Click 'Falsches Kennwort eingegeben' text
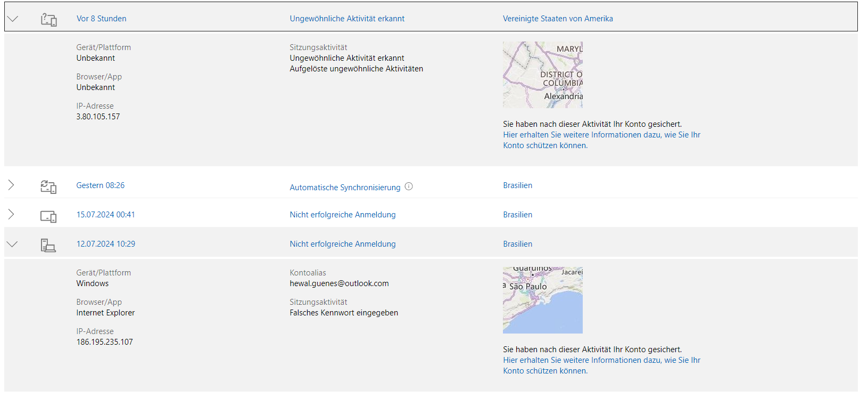 coord(344,313)
